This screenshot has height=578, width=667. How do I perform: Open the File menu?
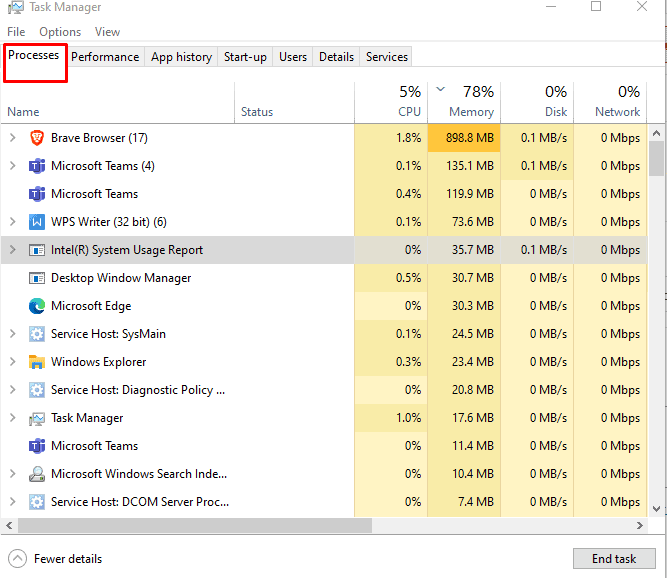click(16, 32)
